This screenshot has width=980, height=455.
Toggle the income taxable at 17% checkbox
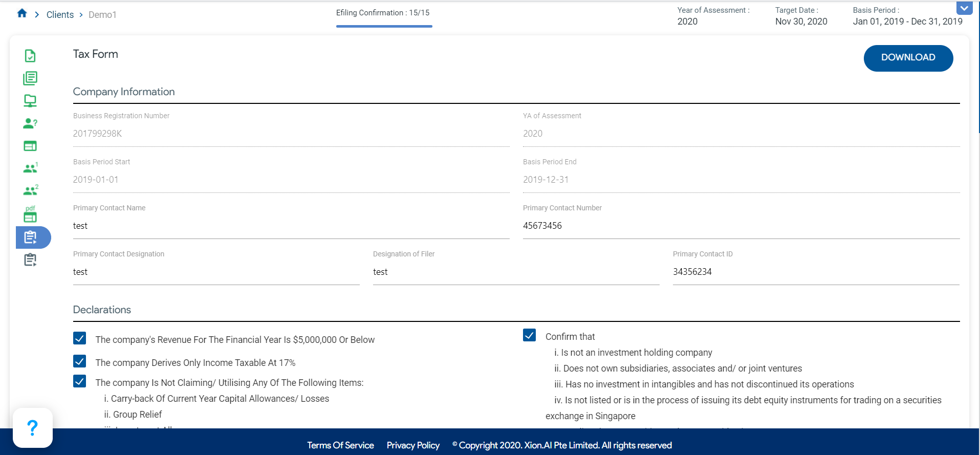(80, 361)
